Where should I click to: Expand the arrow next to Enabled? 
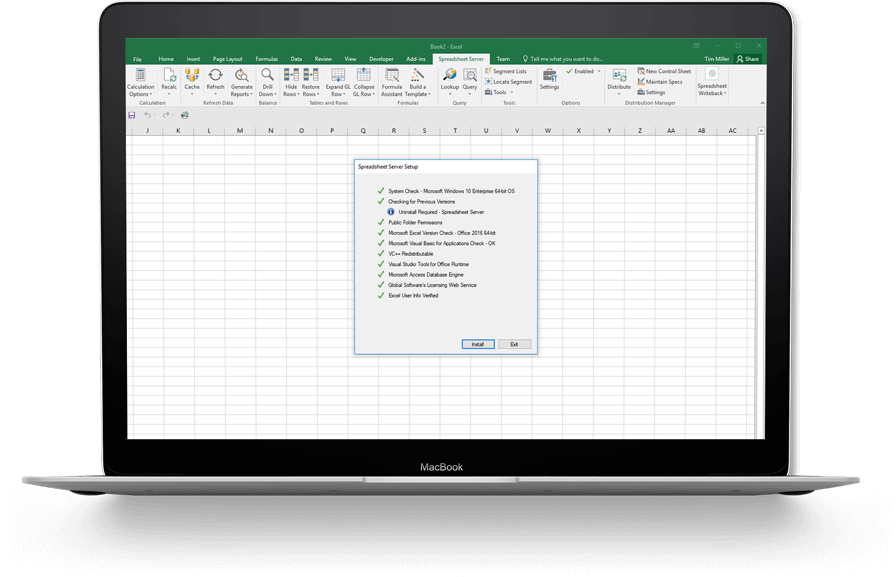pyautogui.click(x=599, y=71)
